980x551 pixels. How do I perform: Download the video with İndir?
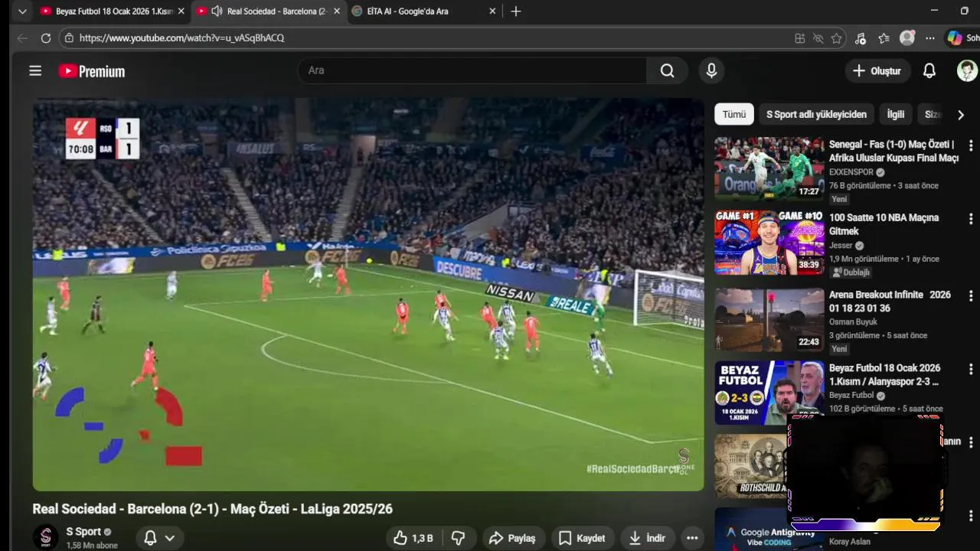(647, 538)
